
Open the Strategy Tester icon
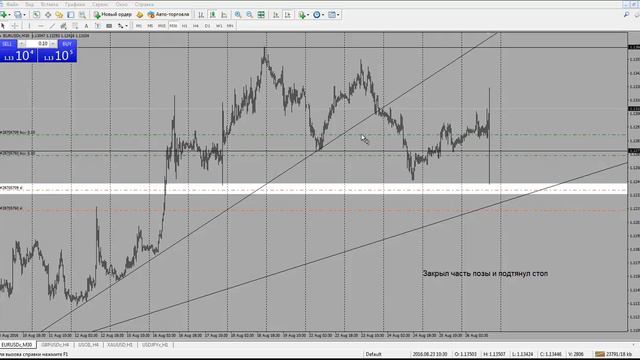(82, 15)
